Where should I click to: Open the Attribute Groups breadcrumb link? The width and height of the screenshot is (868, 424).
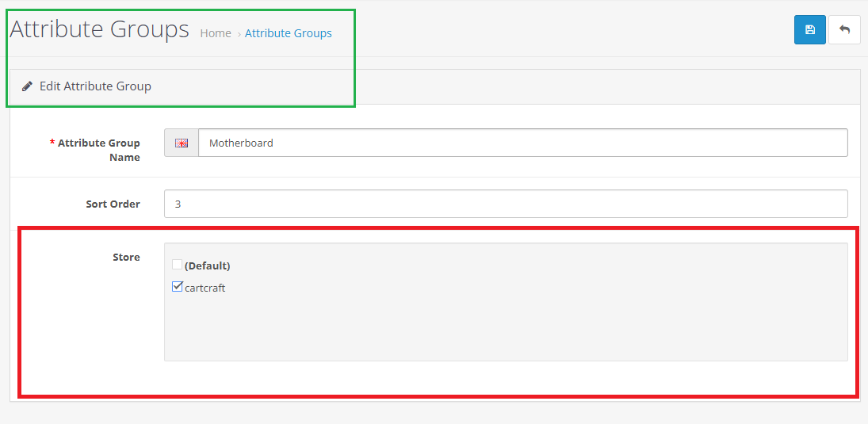(x=289, y=33)
